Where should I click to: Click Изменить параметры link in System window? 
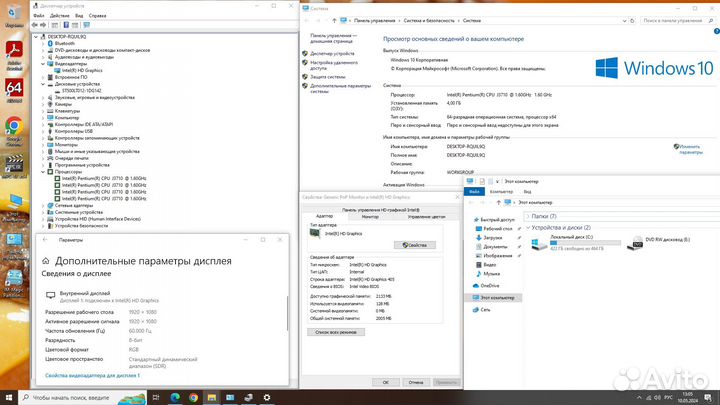pyautogui.click(x=691, y=149)
